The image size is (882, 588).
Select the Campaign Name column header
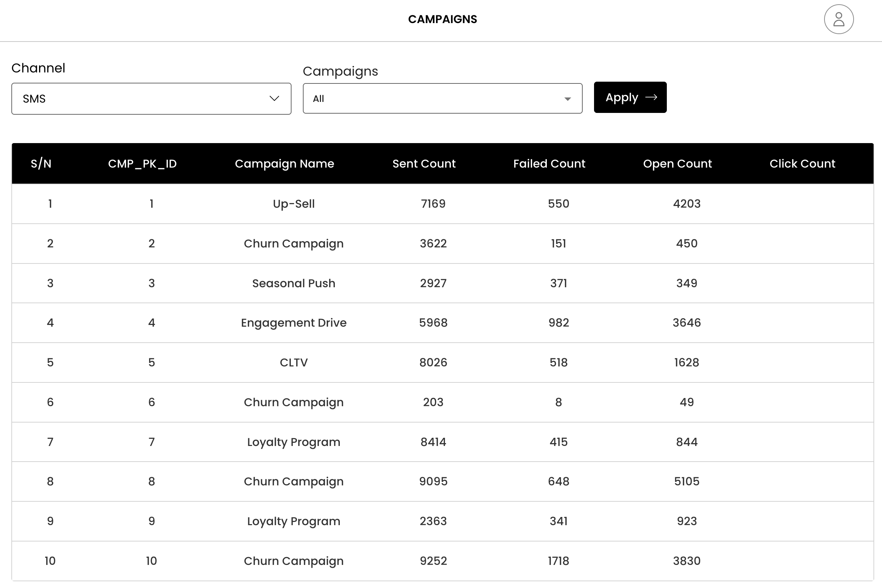click(x=284, y=163)
